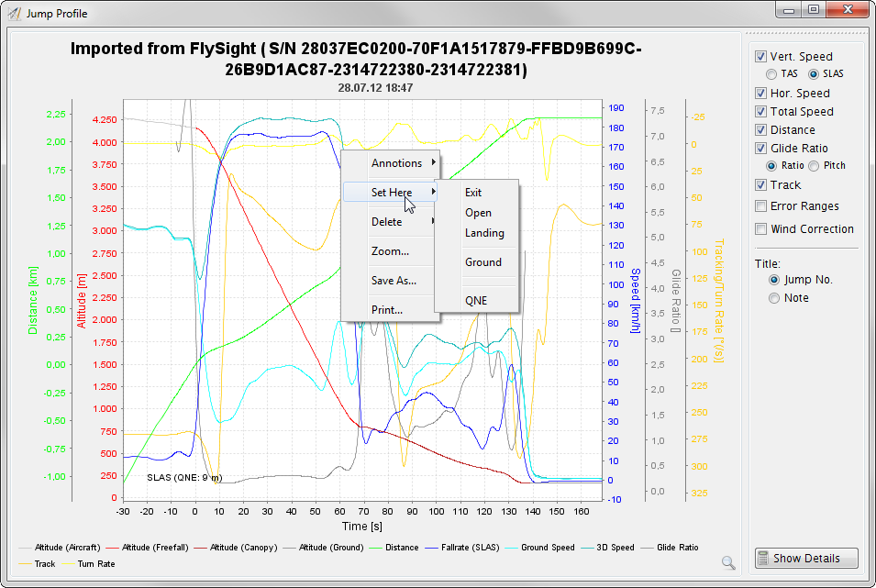This screenshot has width=876, height=588.
Task: Click the Show Details button
Action: 806,558
